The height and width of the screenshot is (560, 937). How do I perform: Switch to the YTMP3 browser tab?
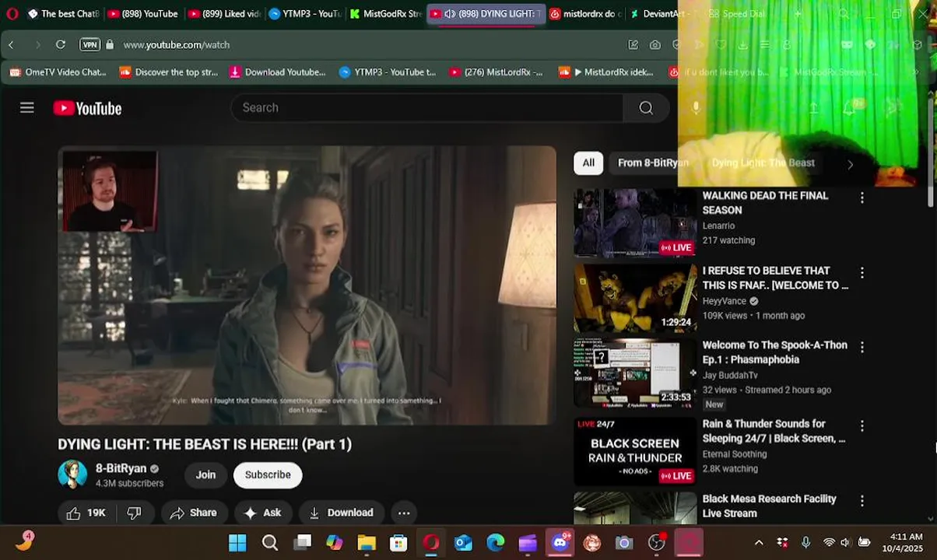(305, 13)
